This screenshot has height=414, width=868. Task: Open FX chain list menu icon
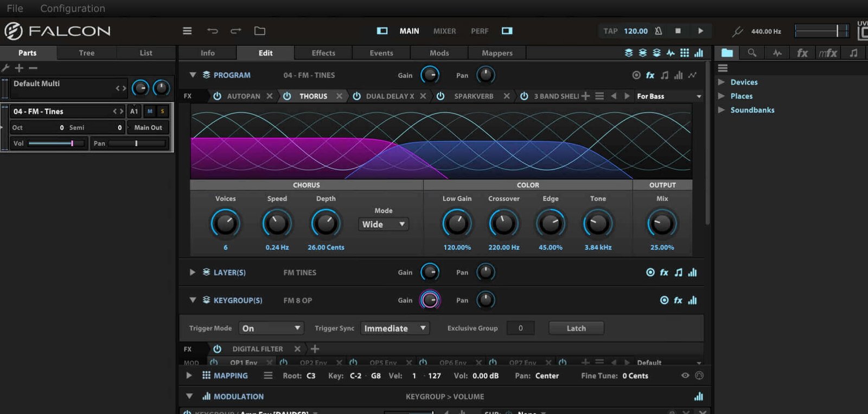tap(599, 96)
